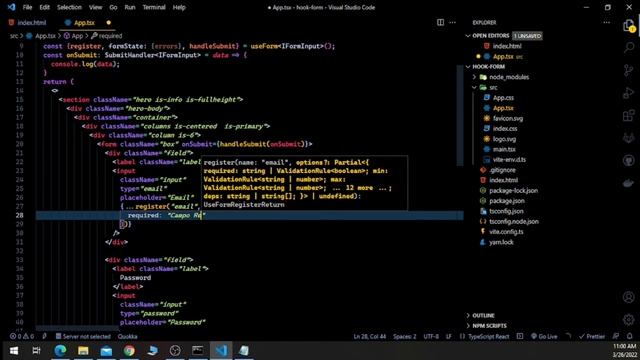640x360 pixels.
Task: Open the Mail app from the taskbar
Action: (106, 351)
